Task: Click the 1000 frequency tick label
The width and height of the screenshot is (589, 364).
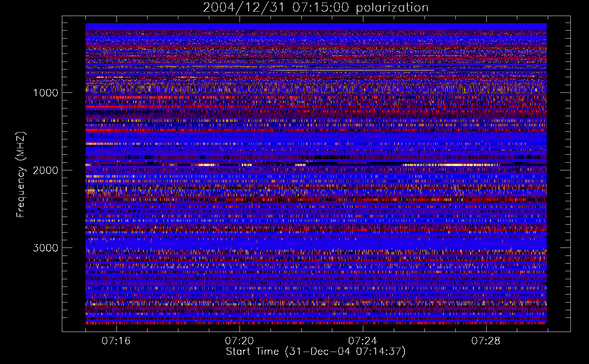Action: [x=46, y=93]
